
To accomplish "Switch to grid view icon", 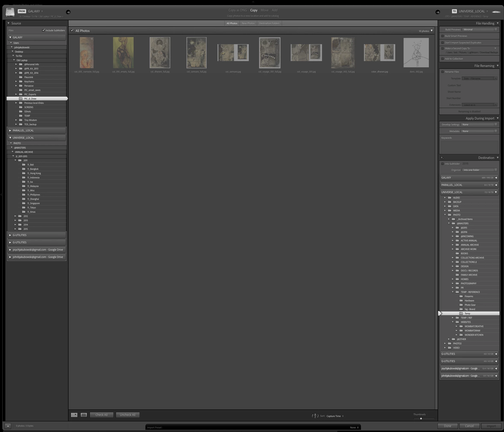I will click(74, 415).
